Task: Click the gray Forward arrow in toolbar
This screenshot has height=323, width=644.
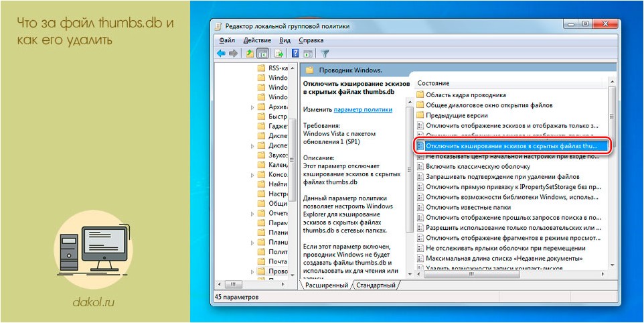Action: point(233,54)
